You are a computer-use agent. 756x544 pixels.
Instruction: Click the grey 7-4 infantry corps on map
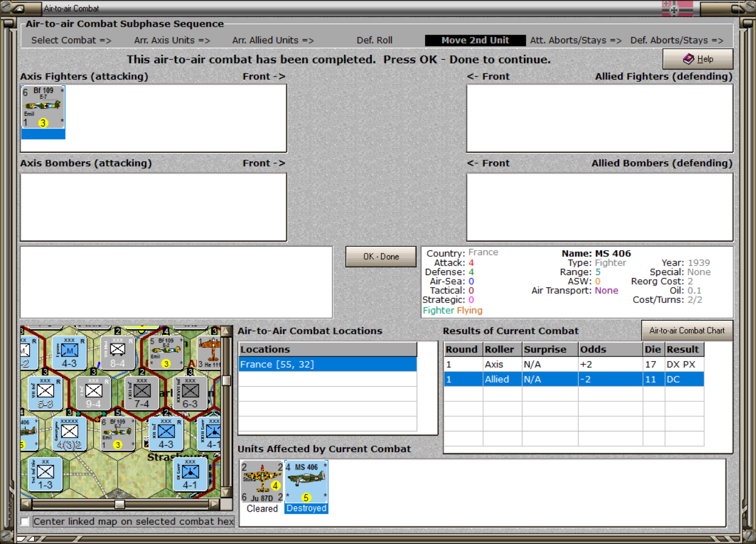point(142,393)
